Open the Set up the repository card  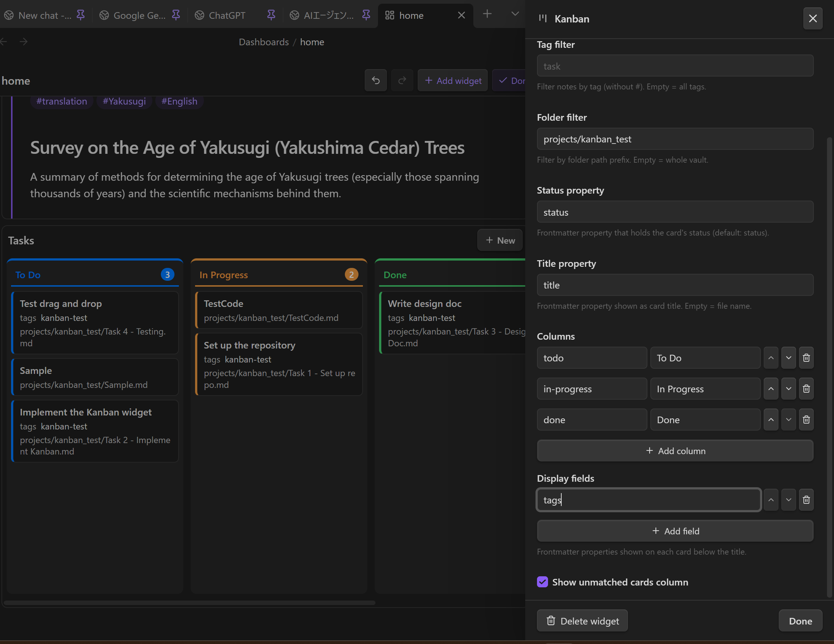pos(279,365)
